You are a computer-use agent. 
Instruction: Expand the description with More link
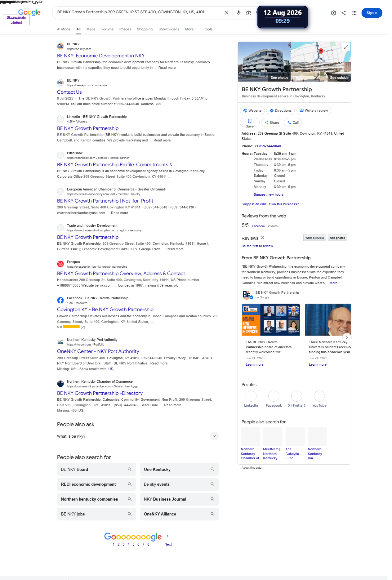(x=333, y=283)
